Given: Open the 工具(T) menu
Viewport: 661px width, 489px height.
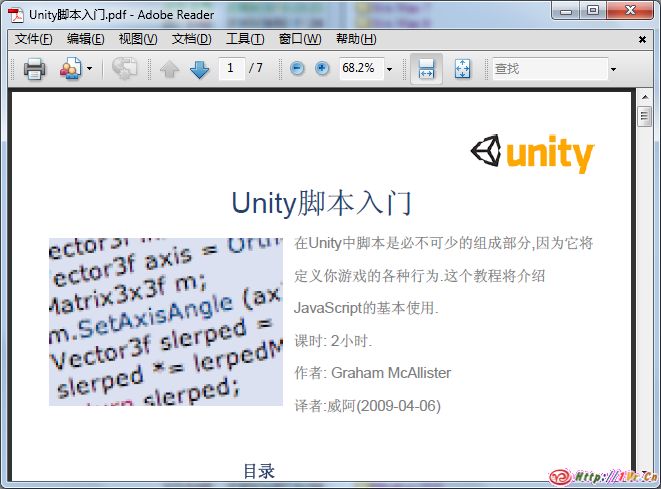Looking at the screenshot, I should [245, 39].
